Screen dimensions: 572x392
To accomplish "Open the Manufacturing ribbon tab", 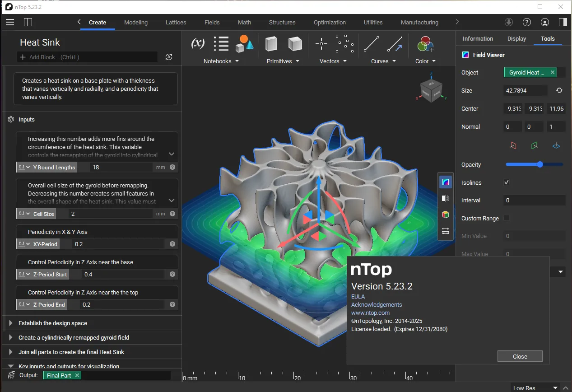I will click(419, 22).
